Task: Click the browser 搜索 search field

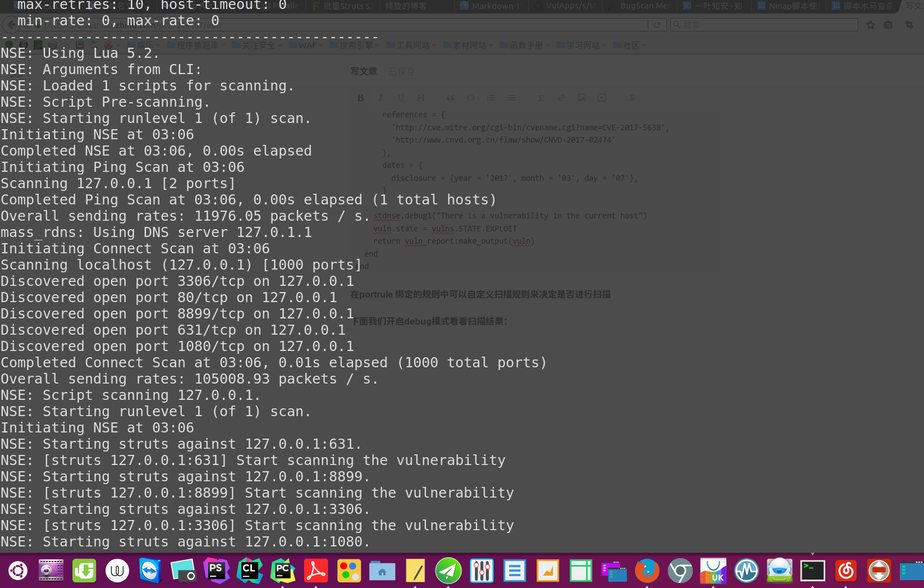Action: [764, 25]
